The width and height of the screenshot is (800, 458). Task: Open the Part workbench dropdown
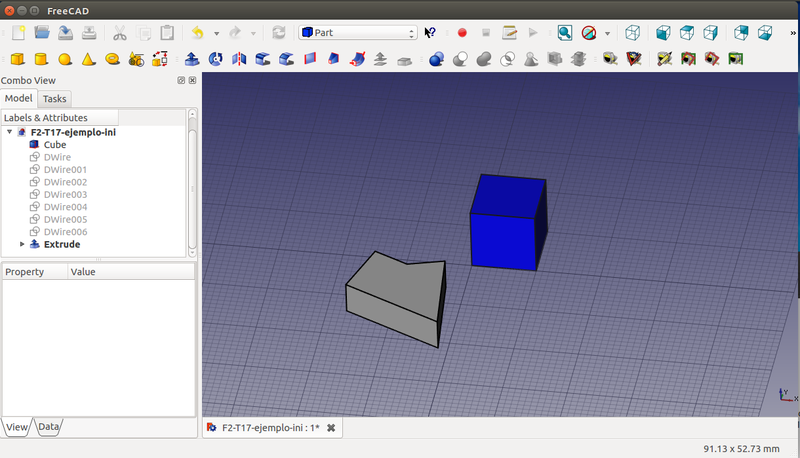[x=357, y=33]
